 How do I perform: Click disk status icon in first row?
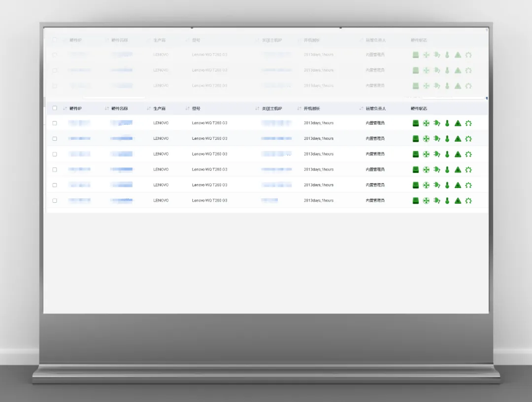[x=416, y=123]
